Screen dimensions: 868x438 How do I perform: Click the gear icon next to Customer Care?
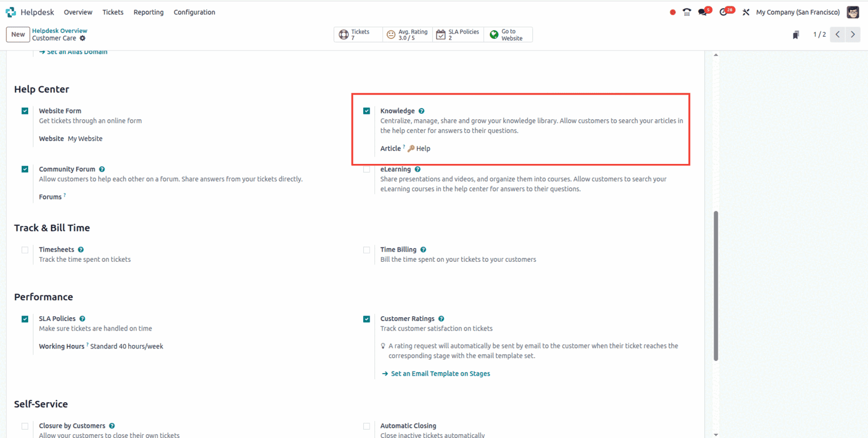(x=83, y=38)
